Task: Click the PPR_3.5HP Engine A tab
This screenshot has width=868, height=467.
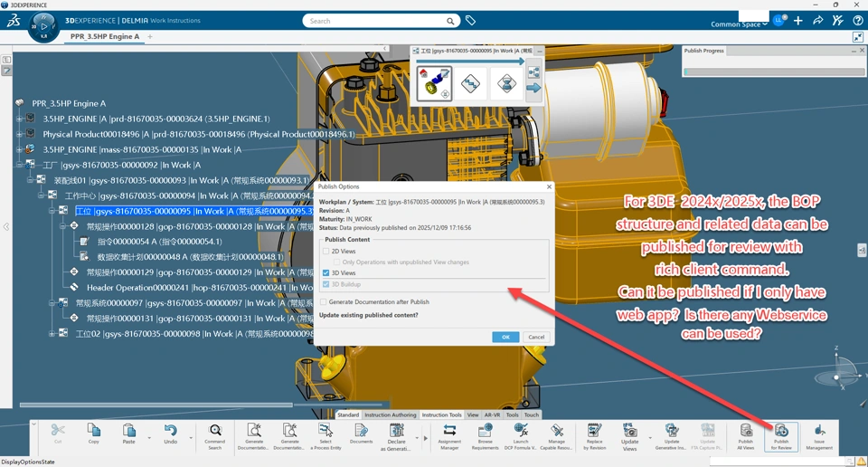Action: [x=105, y=36]
